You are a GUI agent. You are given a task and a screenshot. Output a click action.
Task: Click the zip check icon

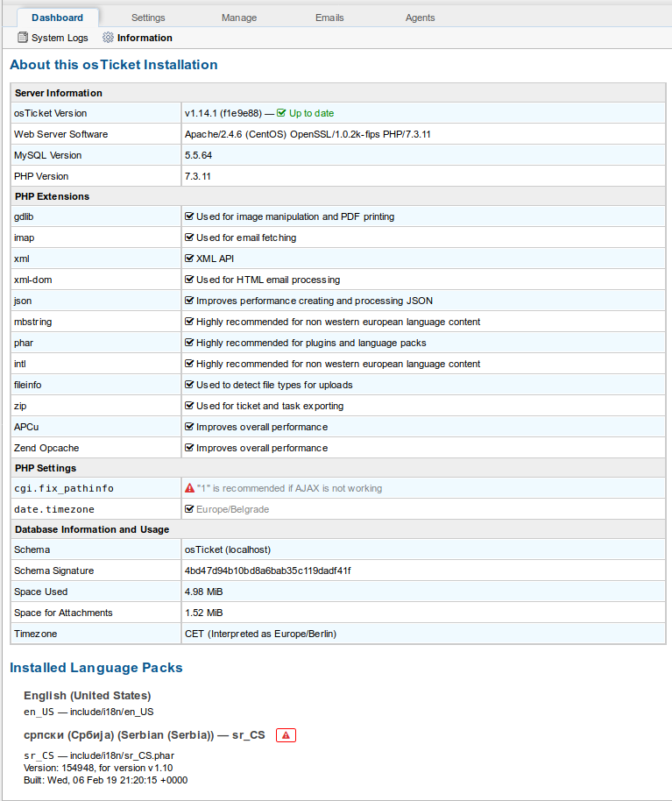coord(189,406)
